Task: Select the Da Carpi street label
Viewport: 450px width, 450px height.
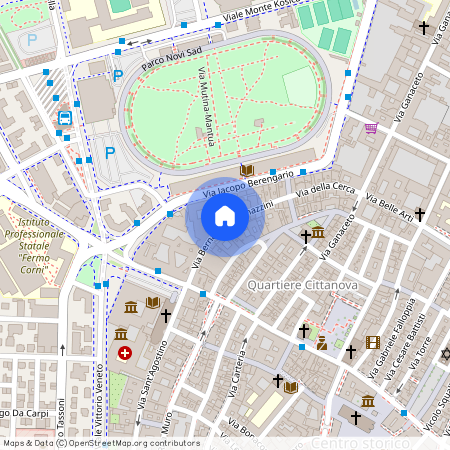Action: point(30,413)
